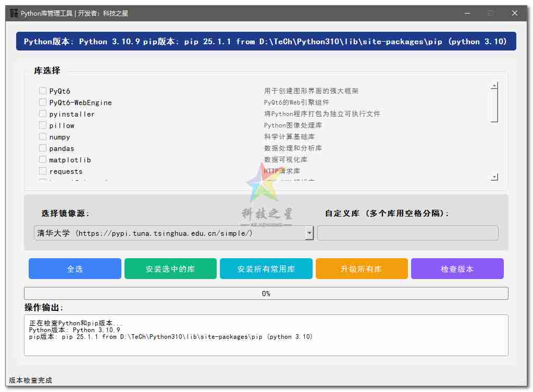The image size is (533, 392).
Task: Click the scroll up arrow in library list
Action: [494, 86]
